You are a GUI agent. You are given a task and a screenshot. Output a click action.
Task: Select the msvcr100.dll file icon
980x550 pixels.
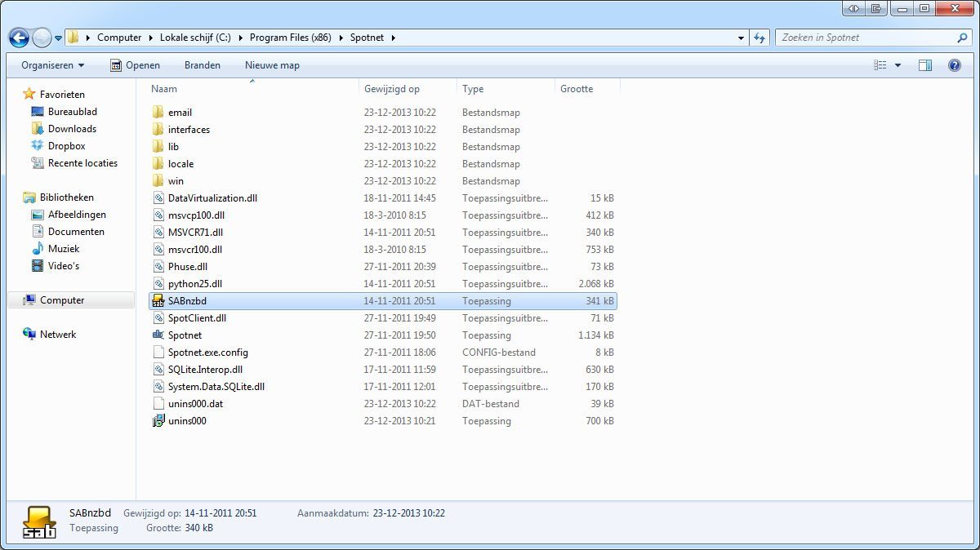[x=158, y=250]
